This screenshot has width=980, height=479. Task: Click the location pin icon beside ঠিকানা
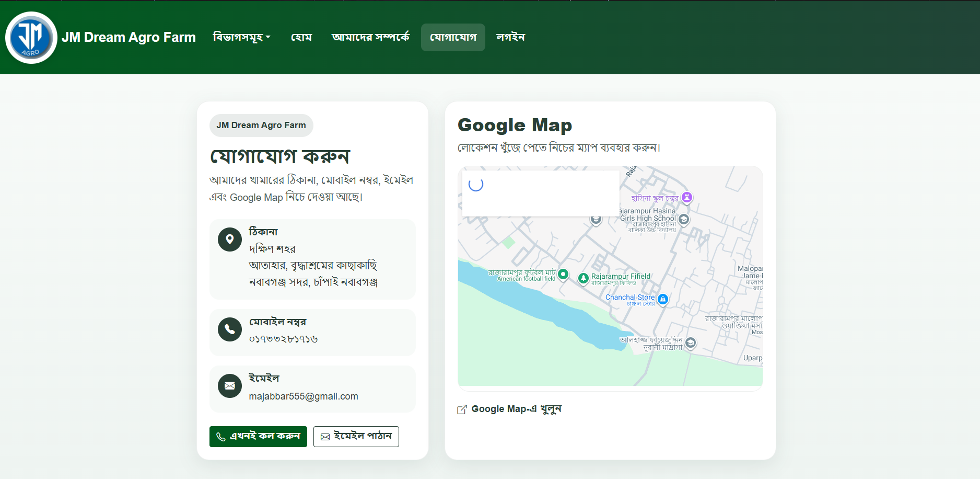(230, 239)
